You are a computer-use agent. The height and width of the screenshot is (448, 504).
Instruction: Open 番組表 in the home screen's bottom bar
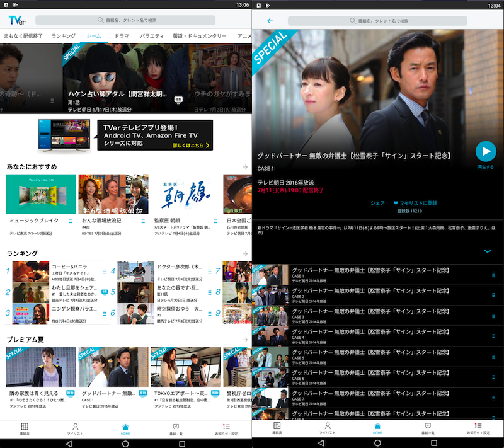(x=25, y=428)
